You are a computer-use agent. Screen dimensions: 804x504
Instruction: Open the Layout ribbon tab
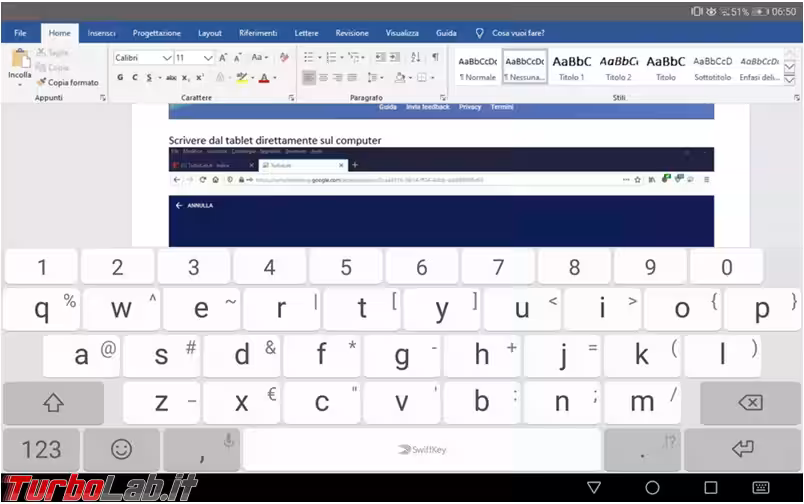click(x=210, y=33)
